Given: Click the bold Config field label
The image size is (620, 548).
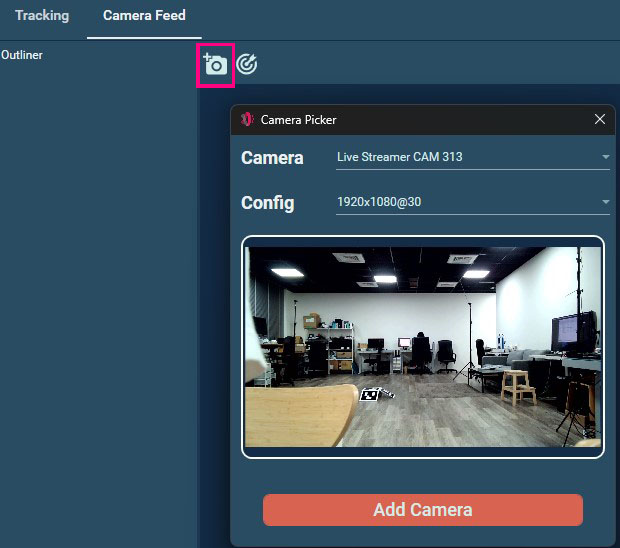Looking at the screenshot, I should pyautogui.click(x=267, y=203).
